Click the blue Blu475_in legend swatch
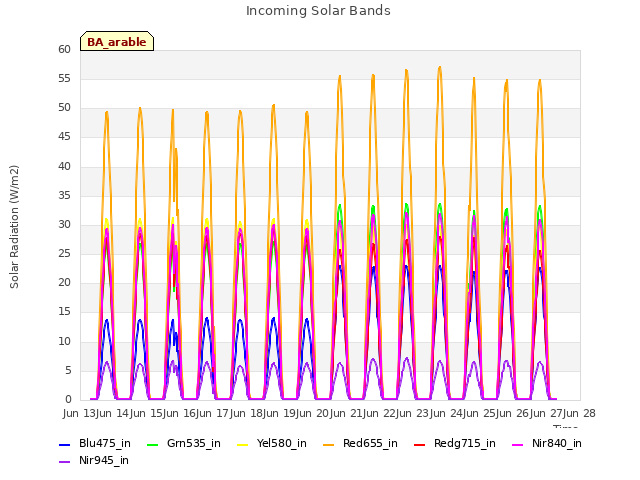This screenshot has height=480, width=640. [64, 444]
